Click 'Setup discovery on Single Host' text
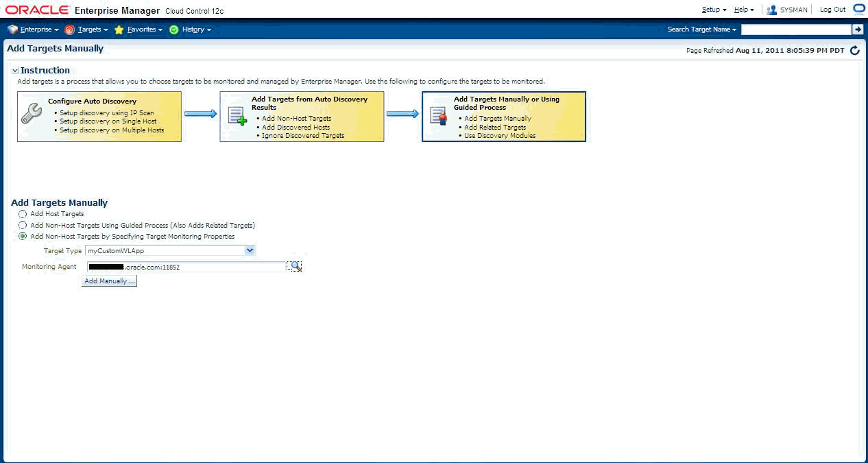 [x=108, y=121]
